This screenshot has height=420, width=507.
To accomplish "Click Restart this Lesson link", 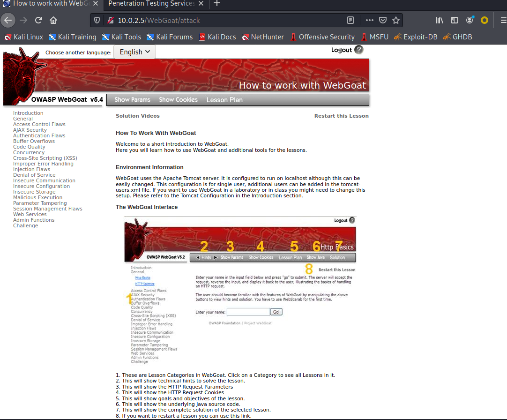I will [342, 116].
